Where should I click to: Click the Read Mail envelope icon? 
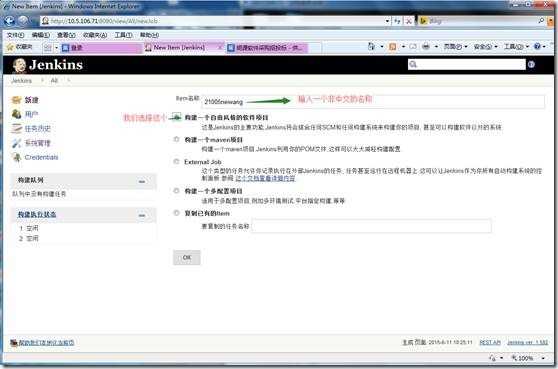tap(413, 47)
